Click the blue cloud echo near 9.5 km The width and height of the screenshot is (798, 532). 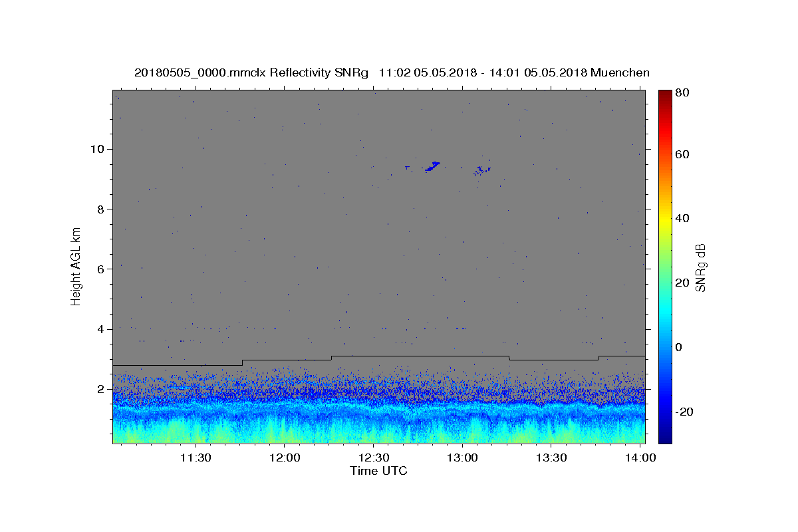click(x=433, y=166)
